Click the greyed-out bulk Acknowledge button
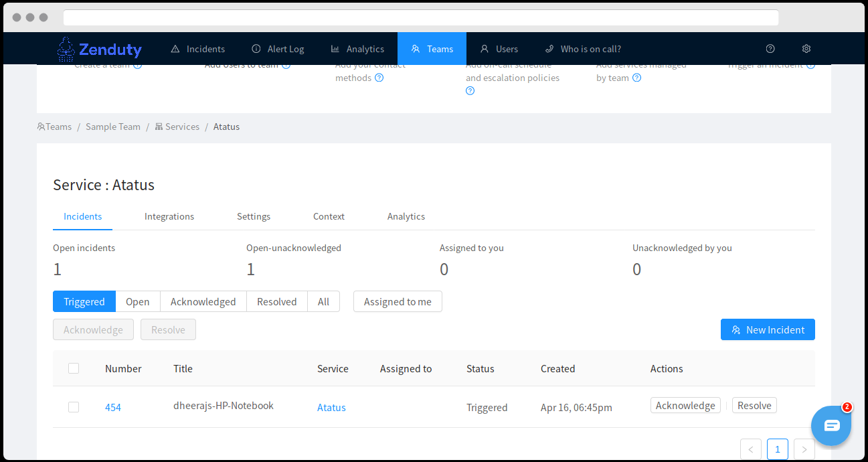Screen dimensions: 868x462 [93, 329]
